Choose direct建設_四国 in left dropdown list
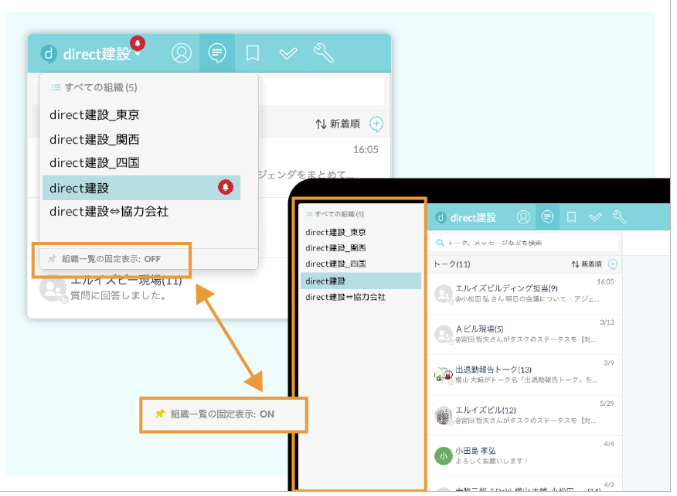 pos(94,163)
